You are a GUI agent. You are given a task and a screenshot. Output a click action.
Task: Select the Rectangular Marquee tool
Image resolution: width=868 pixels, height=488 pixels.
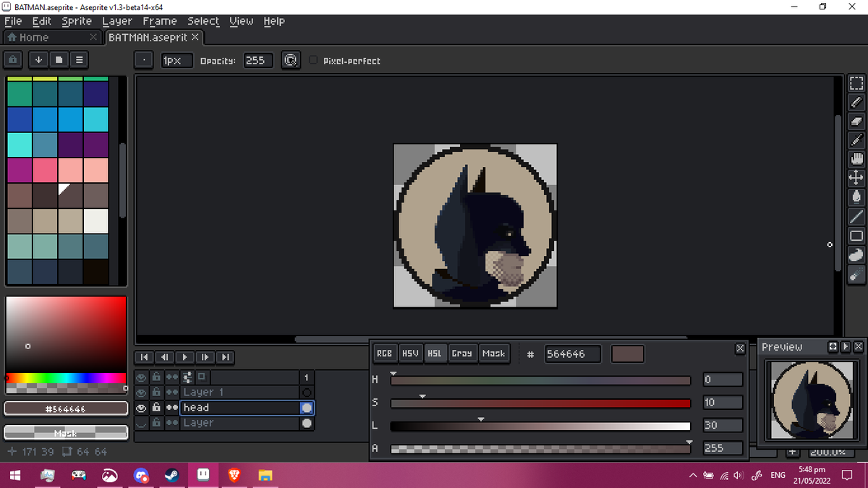856,83
